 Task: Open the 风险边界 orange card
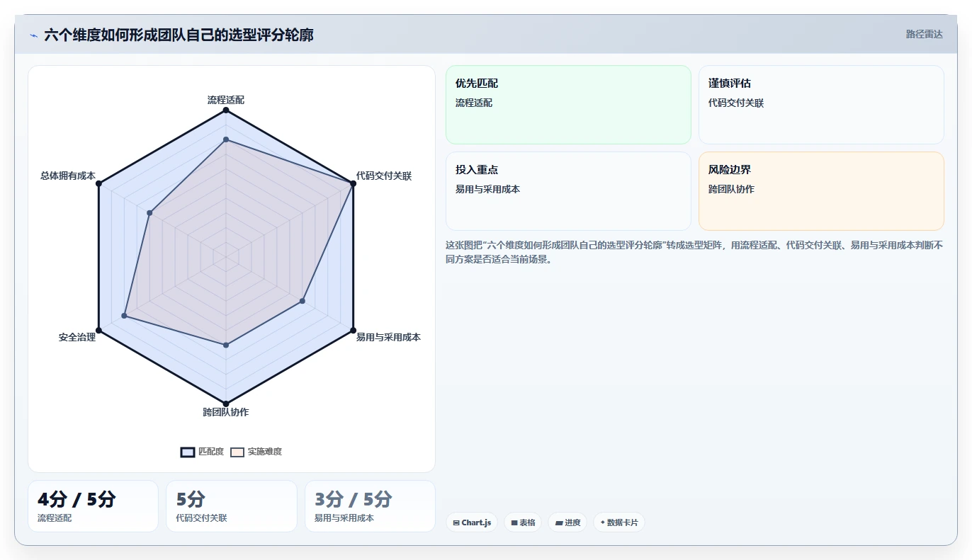(821, 191)
